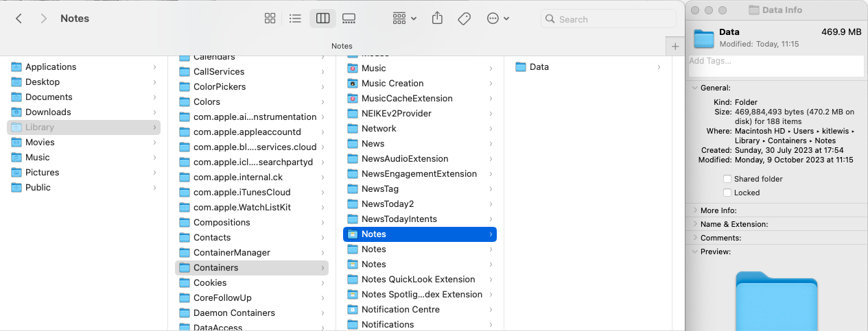Click the Network folder icon
This screenshot has height=331, width=868.
353,128
